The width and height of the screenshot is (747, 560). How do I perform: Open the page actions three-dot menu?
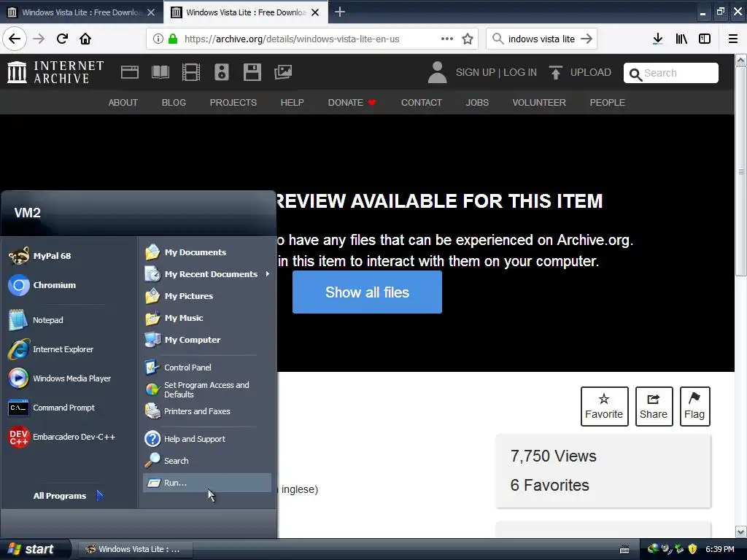(x=447, y=39)
